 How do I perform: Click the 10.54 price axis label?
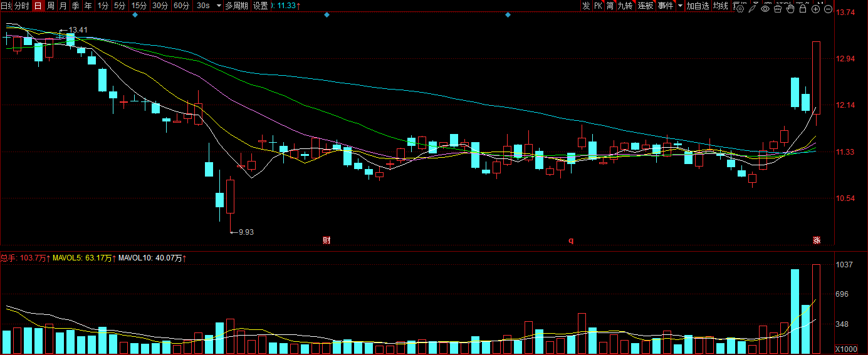847,198
